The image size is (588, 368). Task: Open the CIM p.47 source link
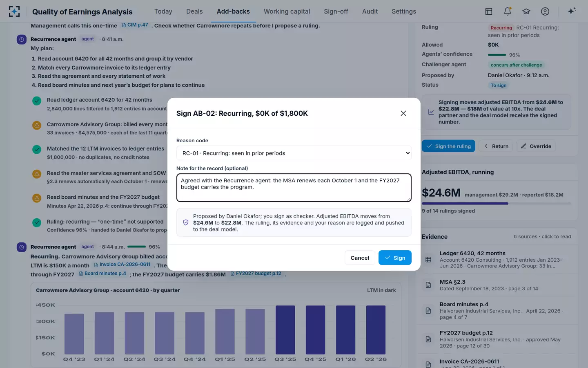(135, 25)
